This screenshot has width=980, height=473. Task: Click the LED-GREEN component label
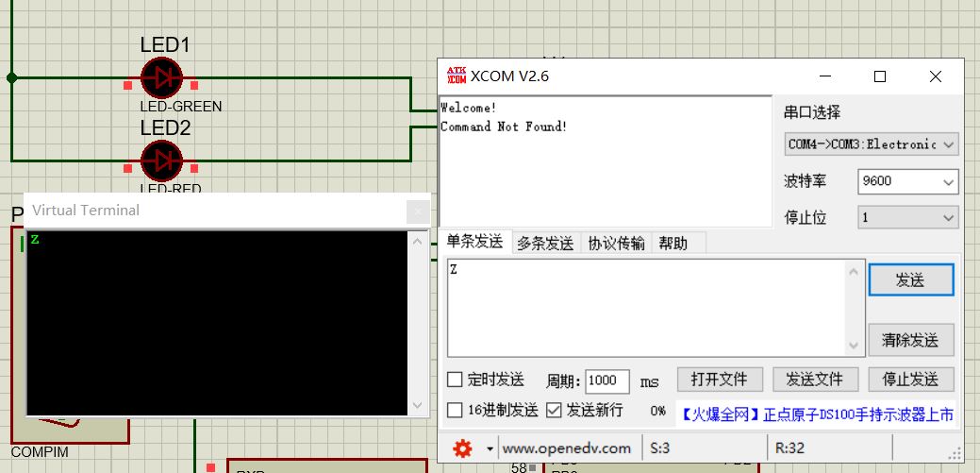pos(180,107)
